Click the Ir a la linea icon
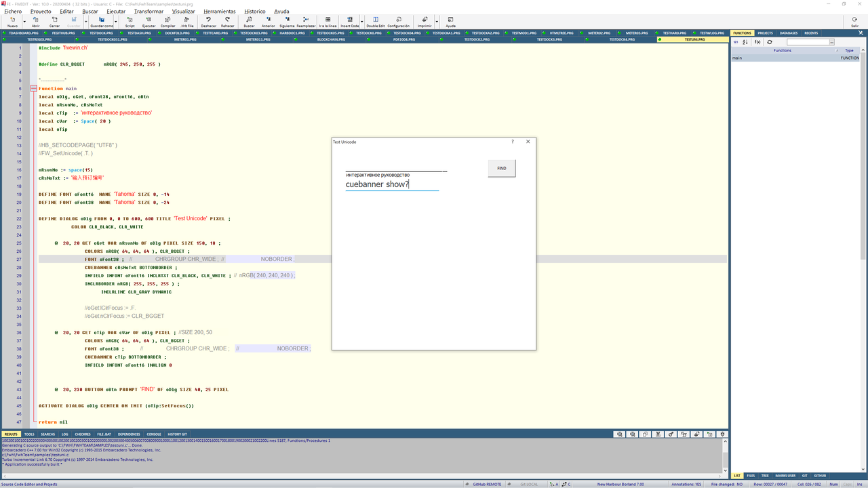 pyautogui.click(x=328, y=21)
